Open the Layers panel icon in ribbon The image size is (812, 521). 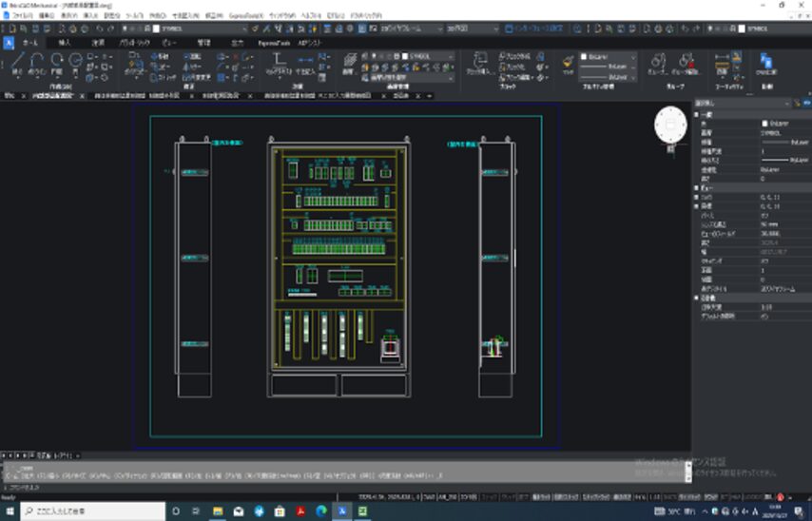pyautogui.click(x=350, y=62)
